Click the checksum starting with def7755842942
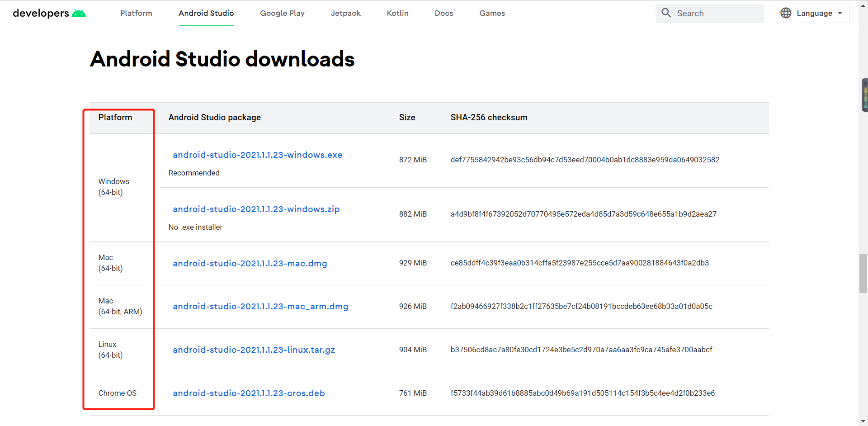 pos(585,160)
